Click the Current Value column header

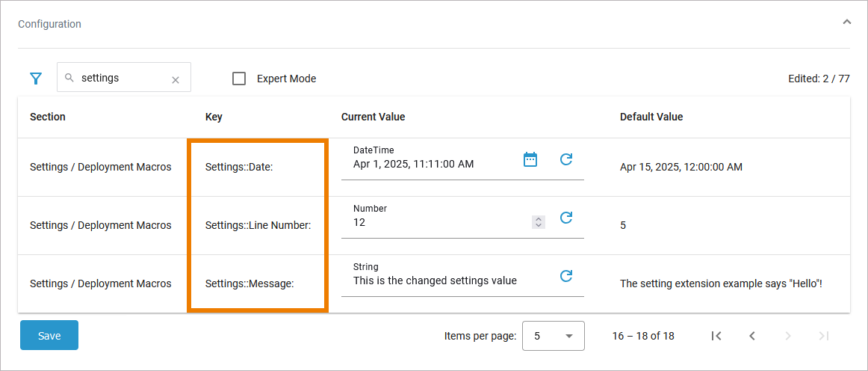[373, 117]
